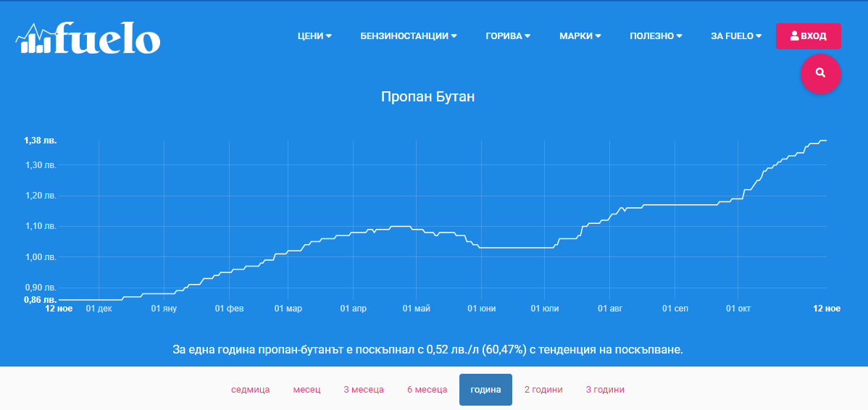The image size is (868, 410).
Task: View the 3 години price history
Action: (605, 390)
